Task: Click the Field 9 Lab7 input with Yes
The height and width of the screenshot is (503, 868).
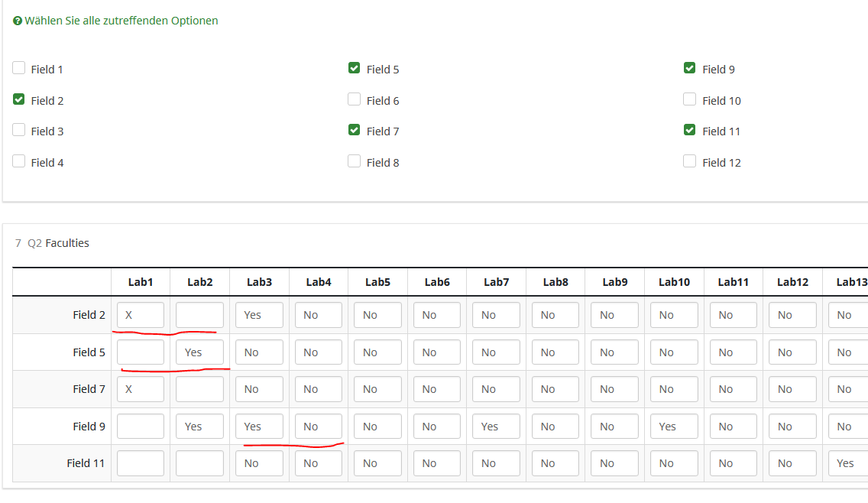Action: pos(496,427)
